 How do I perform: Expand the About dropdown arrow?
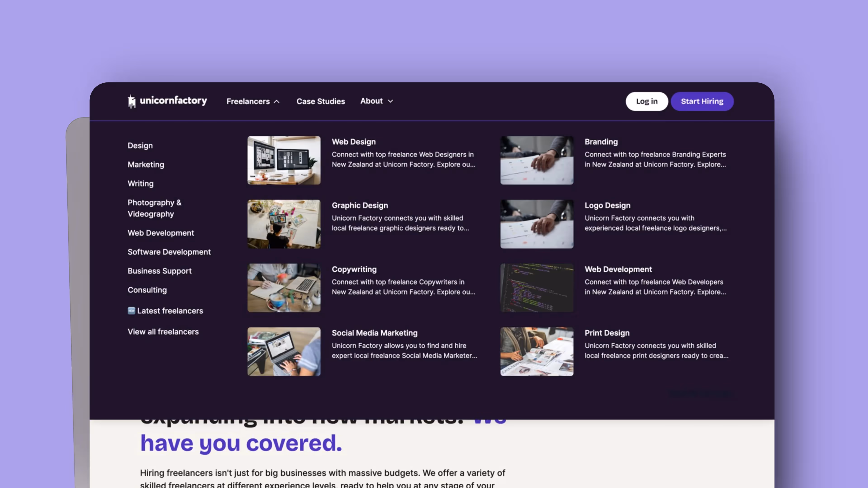point(390,101)
